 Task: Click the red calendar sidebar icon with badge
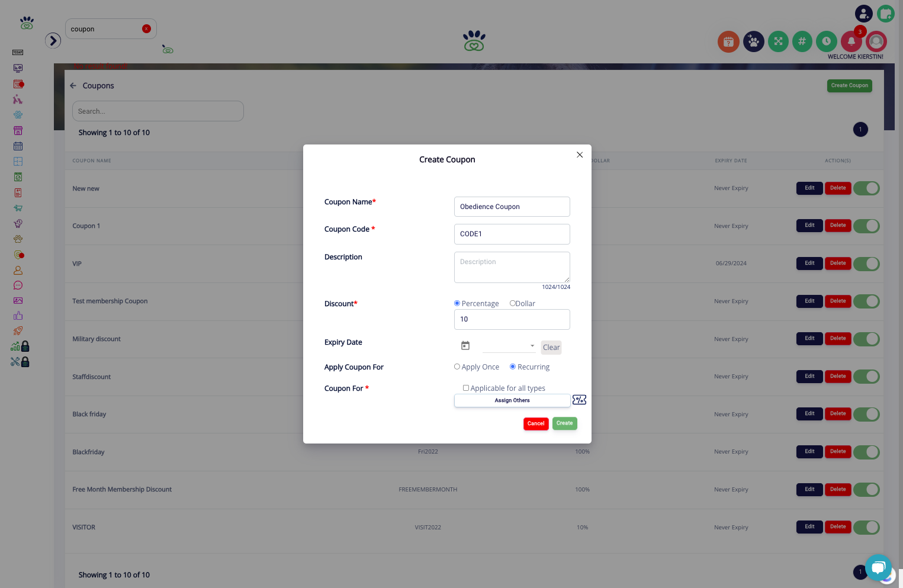[x=18, y=84]
